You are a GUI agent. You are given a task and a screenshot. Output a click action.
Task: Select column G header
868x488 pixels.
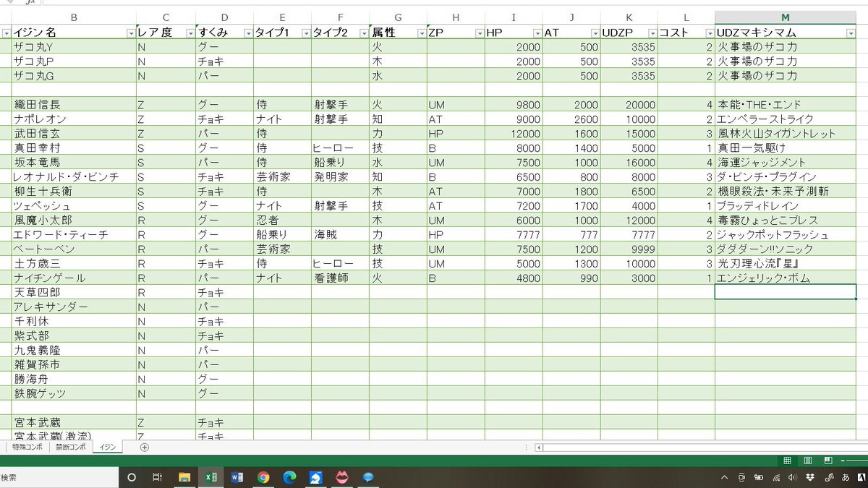pos(398,17)
